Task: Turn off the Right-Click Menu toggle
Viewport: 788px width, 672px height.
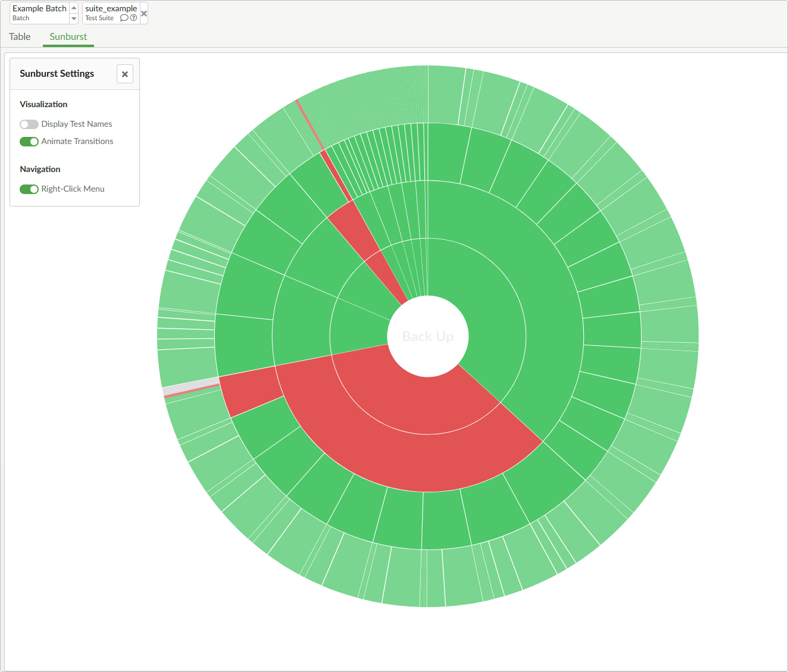Action: [29, 189]
